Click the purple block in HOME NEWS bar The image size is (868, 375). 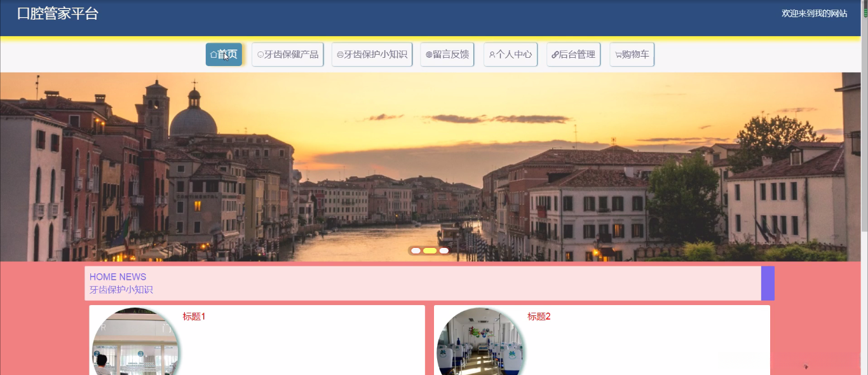pyautogui.click(x=768, y=283)
